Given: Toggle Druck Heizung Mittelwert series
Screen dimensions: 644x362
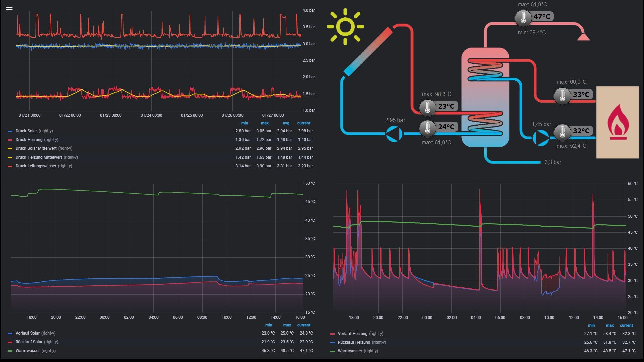Looking at the screenshot, I should [x=39, y=157].
